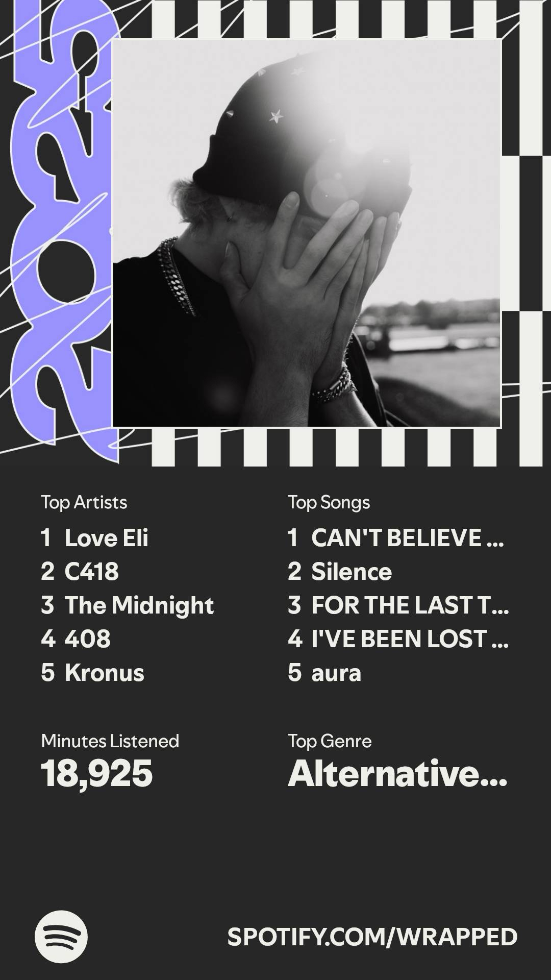Click the Minutes Listened label
The height and width of the screenshot is (980, 551).
tap(110, 741)
